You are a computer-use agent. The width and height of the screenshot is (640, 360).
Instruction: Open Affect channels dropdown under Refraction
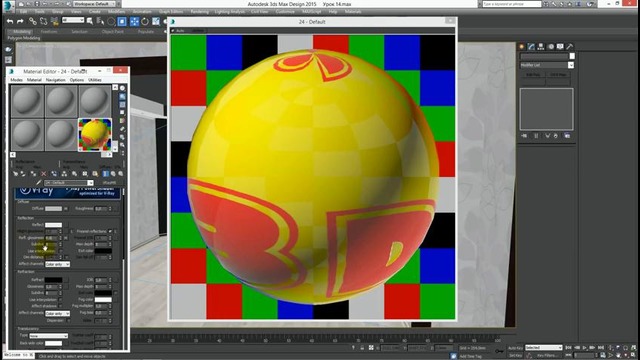58,313
